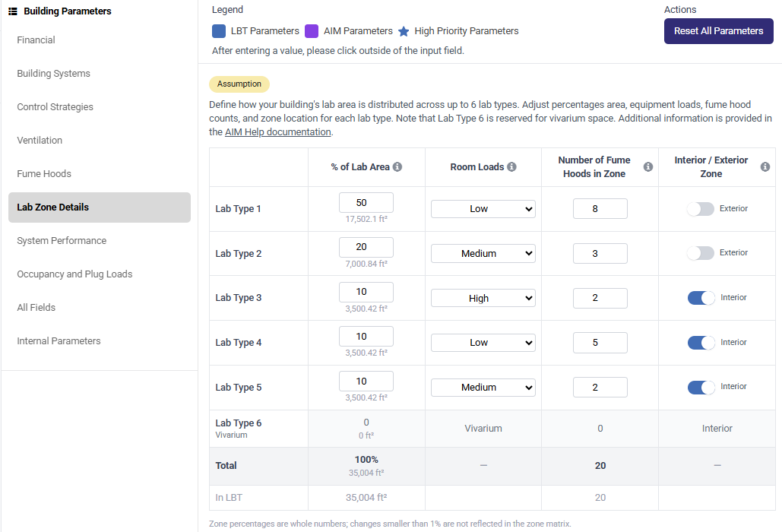Click Lab Type 3 percent area field
The image size is (782, 532).
click(366, 292)
